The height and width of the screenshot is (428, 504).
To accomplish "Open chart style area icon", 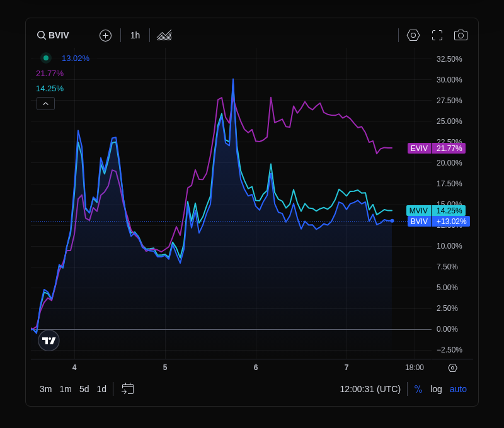I will 164,35.
